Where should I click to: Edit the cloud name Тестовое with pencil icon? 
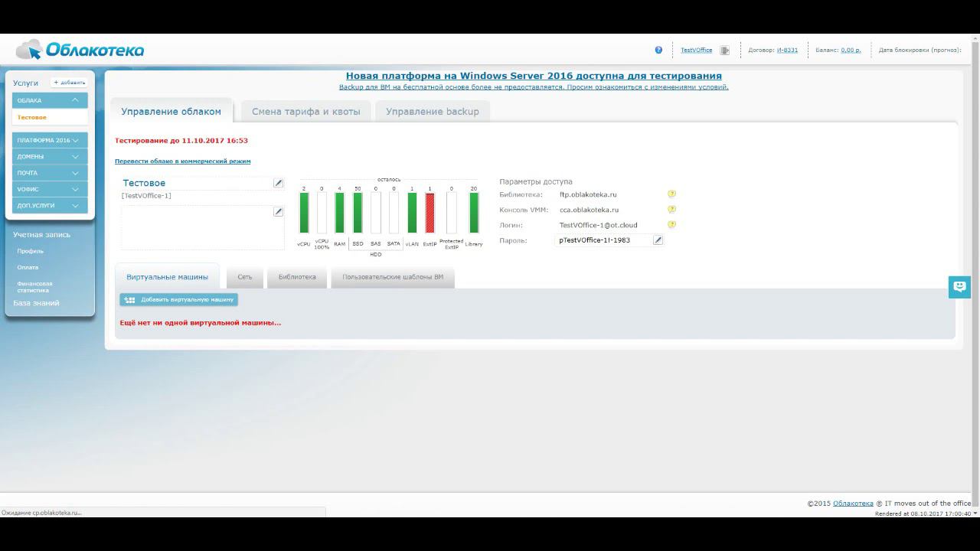click(x=279, y=183)
